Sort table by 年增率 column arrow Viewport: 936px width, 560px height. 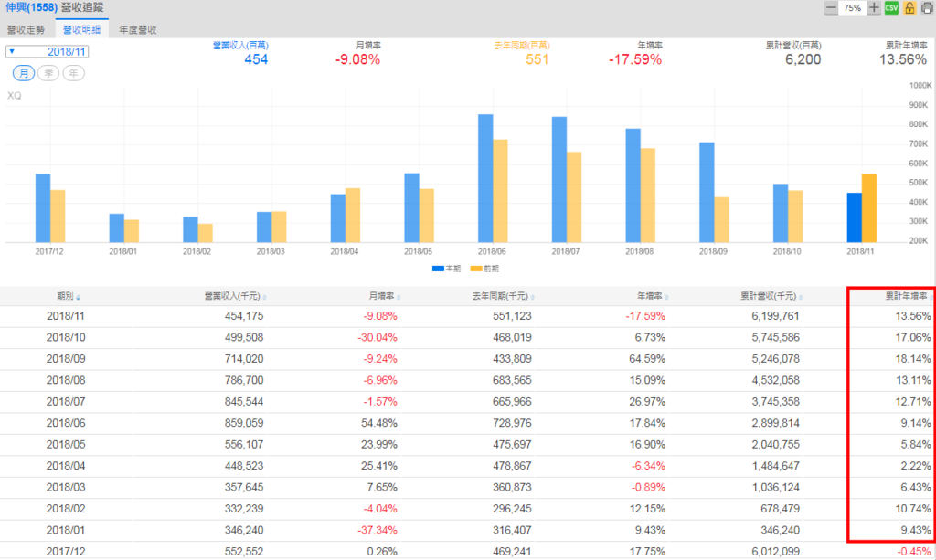pos(666,297)
